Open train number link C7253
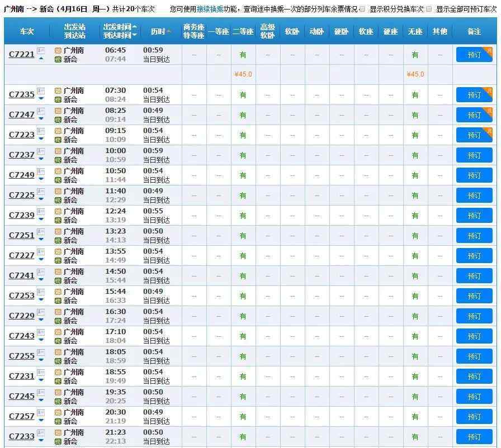 [x=21, y=296]
